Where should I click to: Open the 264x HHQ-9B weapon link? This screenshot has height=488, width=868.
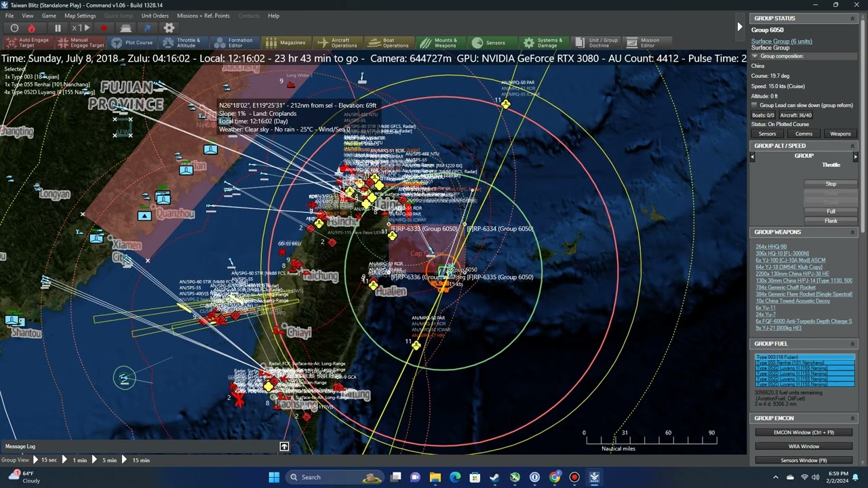pyautogui.click(x=771, y=247)
